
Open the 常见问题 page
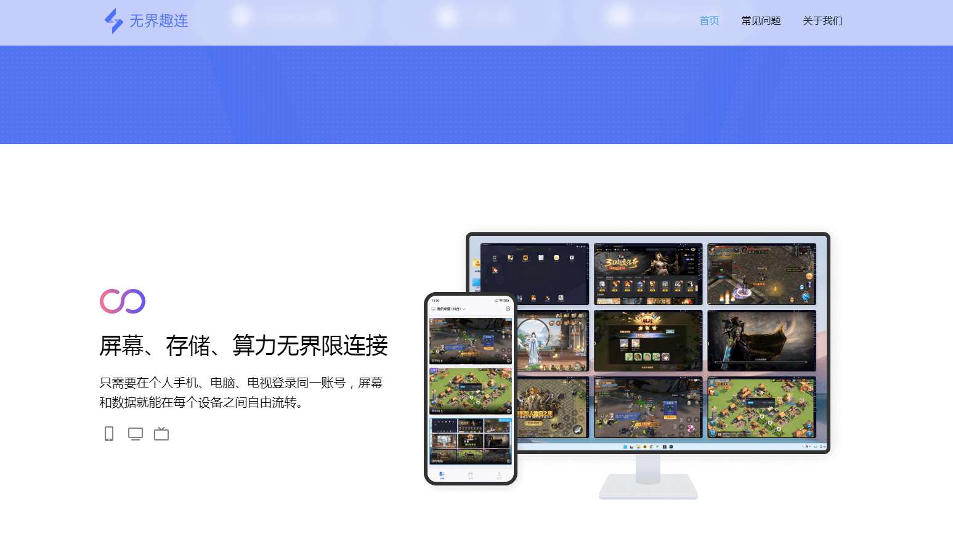761,21
